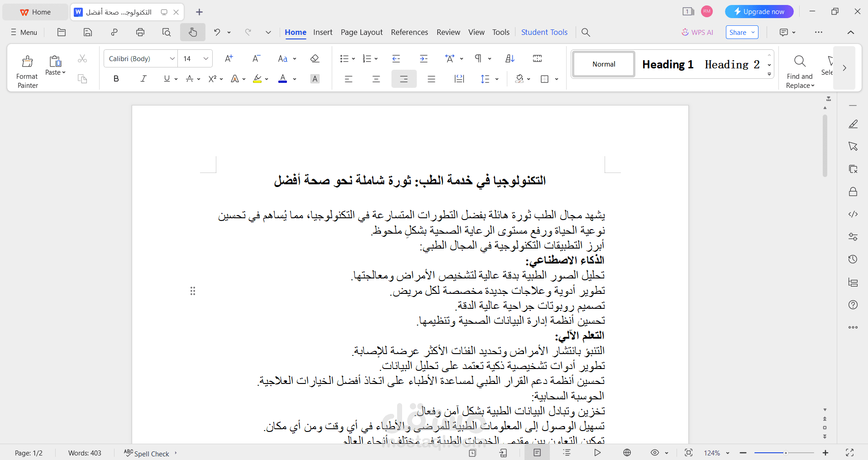This screenshot has height=460, width=868.
Task: Click the Paste clipboard icon
Action: click(x=55, y=61)
